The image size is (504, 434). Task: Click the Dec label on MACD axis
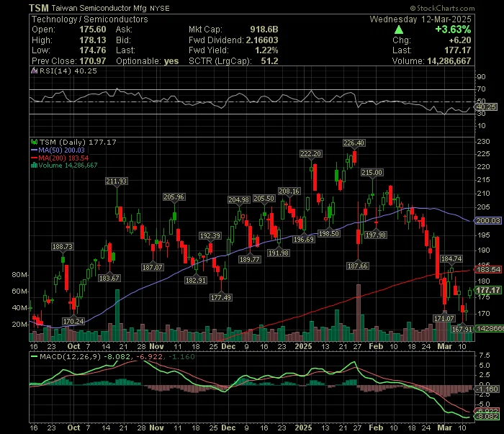[x=228, y=428]
